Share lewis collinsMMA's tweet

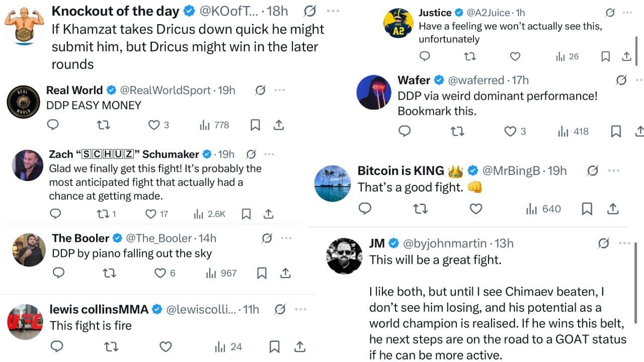pyautogui.click(x=299, y=346)
